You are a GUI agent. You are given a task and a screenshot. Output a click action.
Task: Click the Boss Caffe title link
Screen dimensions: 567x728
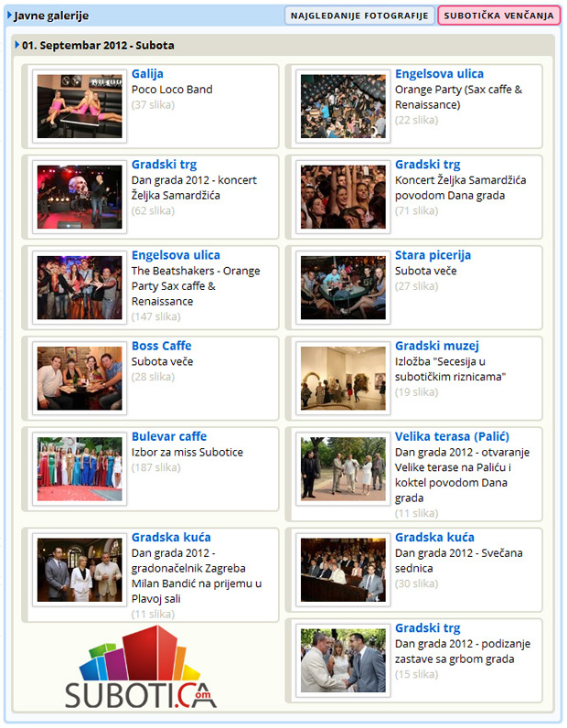(162, 346)
